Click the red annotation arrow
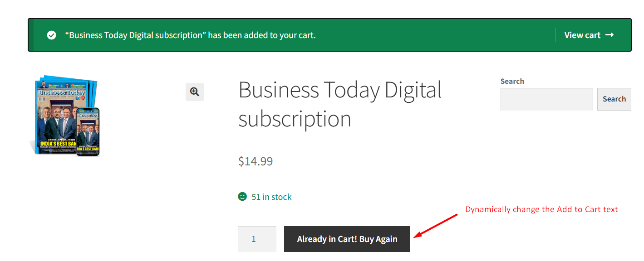This screenshot has height=261, width=644. tap(436, 225)
